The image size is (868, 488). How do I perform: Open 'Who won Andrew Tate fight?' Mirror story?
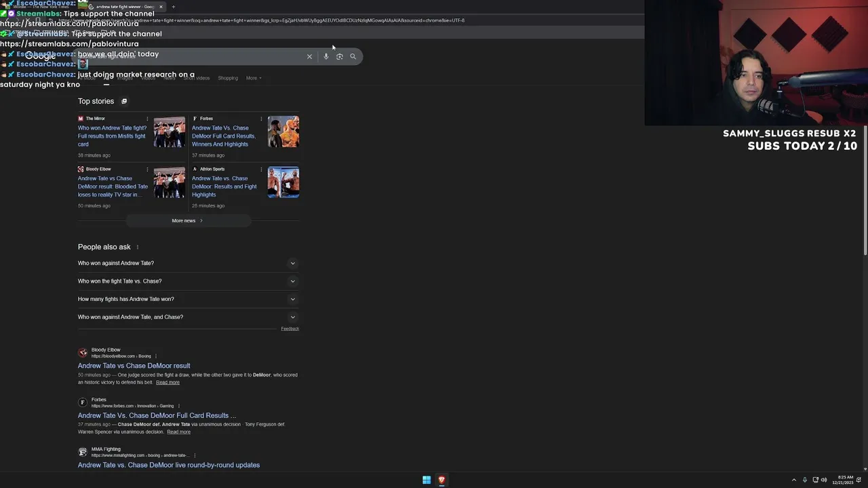[x=113, y=136]
